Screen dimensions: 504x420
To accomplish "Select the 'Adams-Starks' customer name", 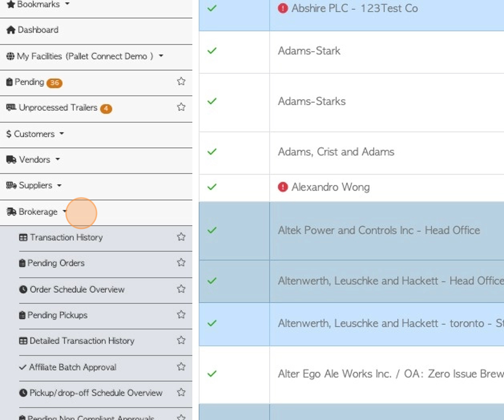I will pyautogui.click(x=312, y=101).
